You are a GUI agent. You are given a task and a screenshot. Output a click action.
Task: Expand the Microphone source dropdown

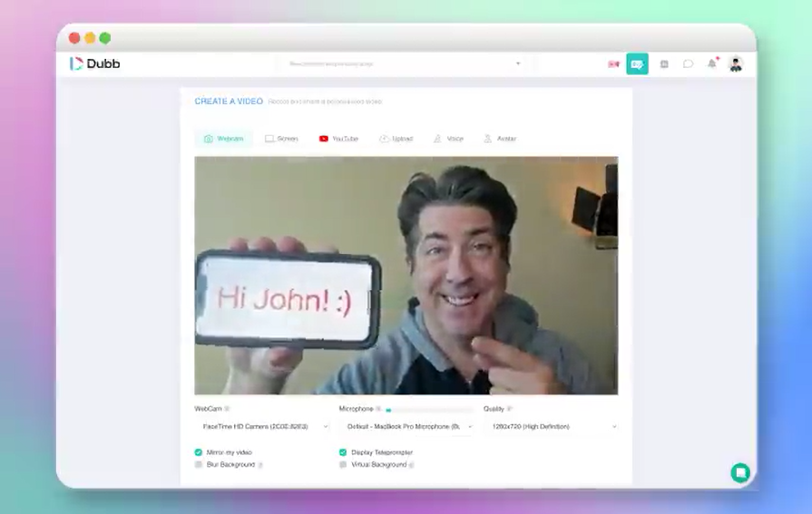(408, 426)
